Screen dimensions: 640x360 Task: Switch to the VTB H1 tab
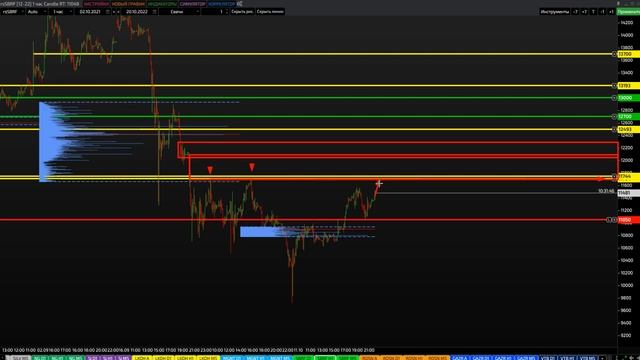point(567,358)
